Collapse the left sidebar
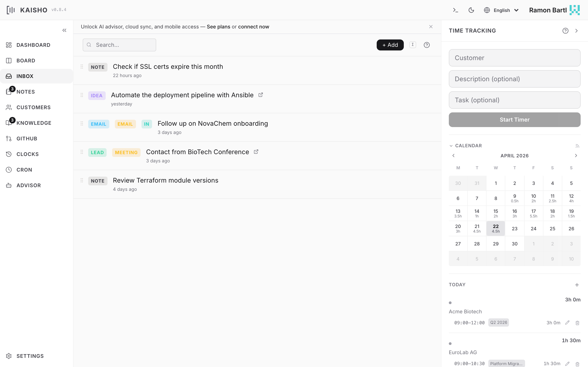Screen dimensions: 588x367 pos(64,30)
